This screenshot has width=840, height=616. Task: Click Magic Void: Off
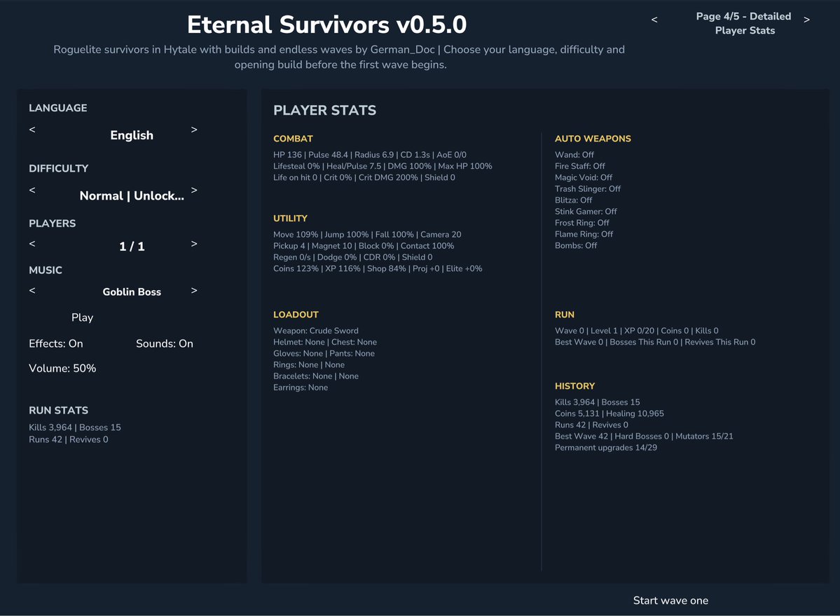click(584, 177)
